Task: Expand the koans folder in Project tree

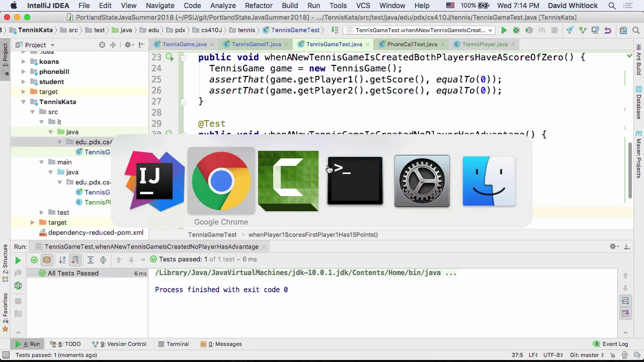Action: click(23, 61)
